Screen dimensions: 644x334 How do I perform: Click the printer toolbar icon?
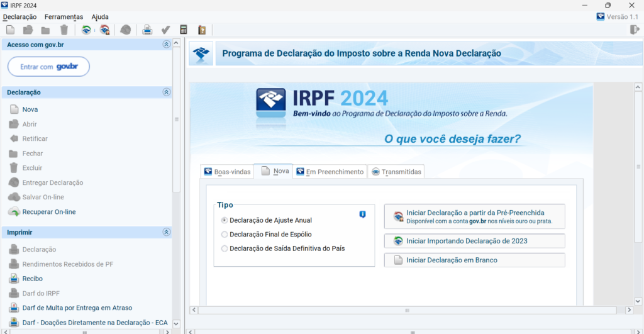point(147,30)
